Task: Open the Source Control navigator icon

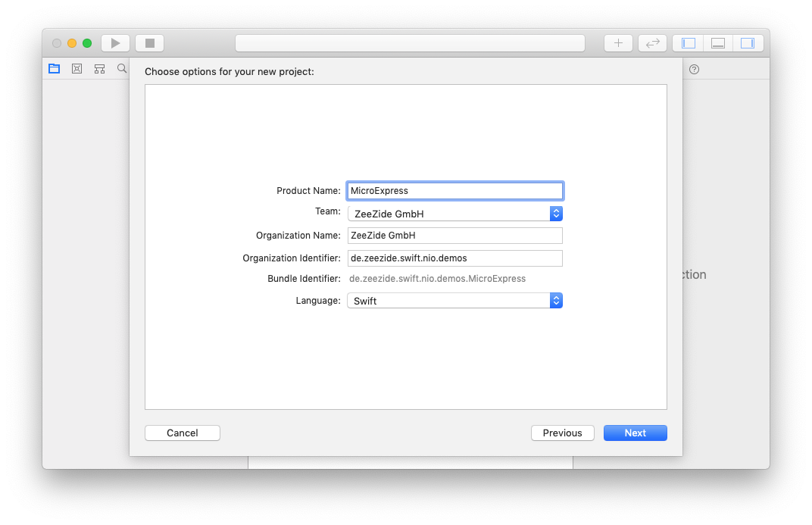Action: click(x=77, y=68)
